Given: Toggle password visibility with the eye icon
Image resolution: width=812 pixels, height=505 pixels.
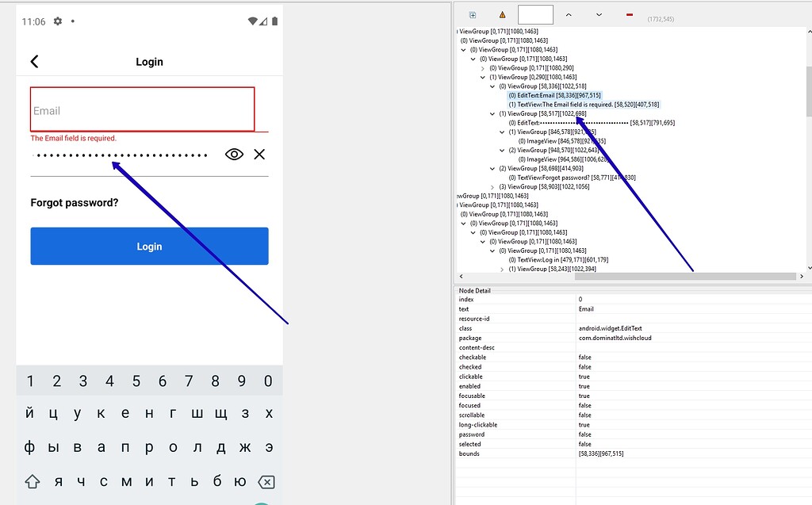Looking at the screenshot, I should pos(234,154).
